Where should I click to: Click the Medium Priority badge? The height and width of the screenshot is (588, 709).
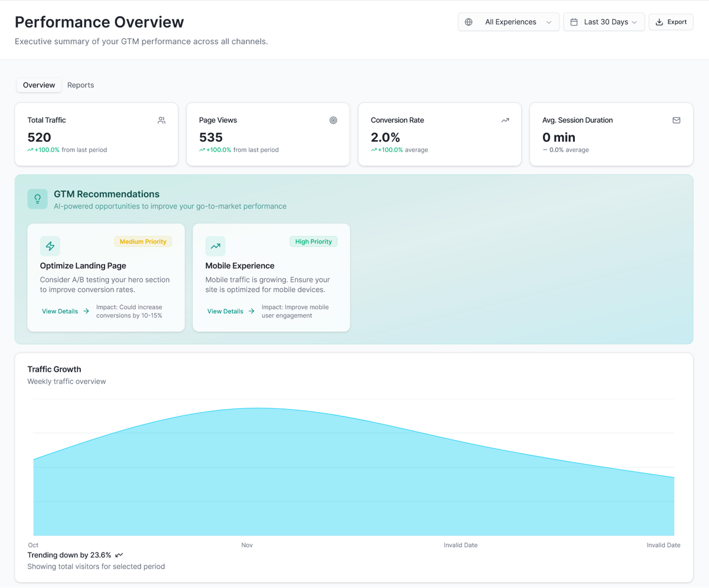pyautogui.click(x=143, y=241)
